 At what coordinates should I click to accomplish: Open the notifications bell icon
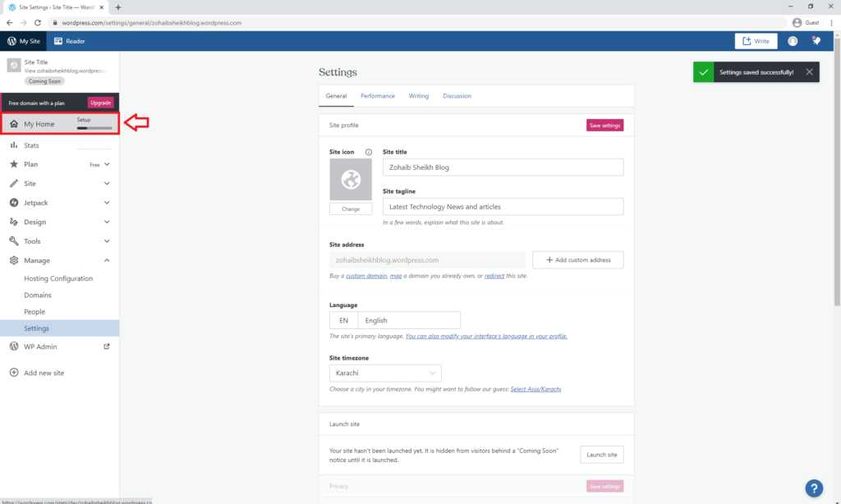[816, 41]
